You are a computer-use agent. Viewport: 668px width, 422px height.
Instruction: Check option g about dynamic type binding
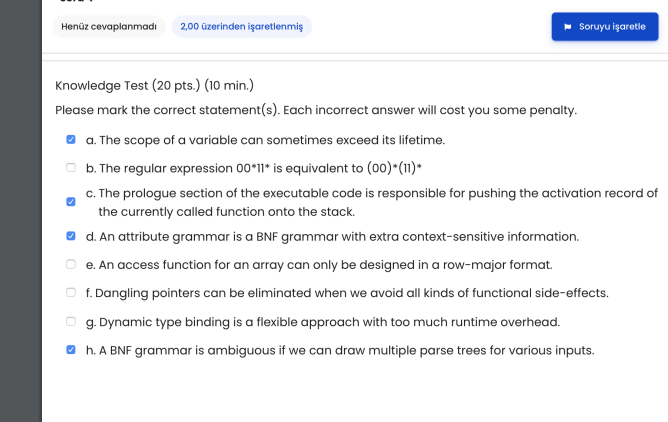(x=71, y=322)
